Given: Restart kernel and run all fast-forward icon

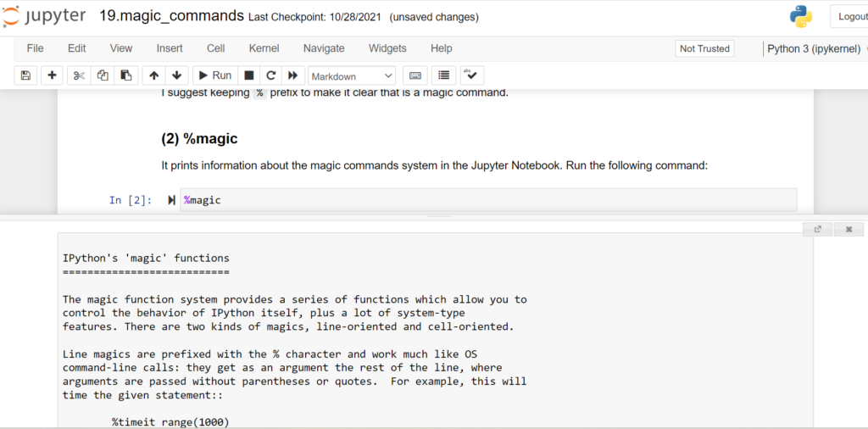Looking at the screenshot, I should coord(292,75).
